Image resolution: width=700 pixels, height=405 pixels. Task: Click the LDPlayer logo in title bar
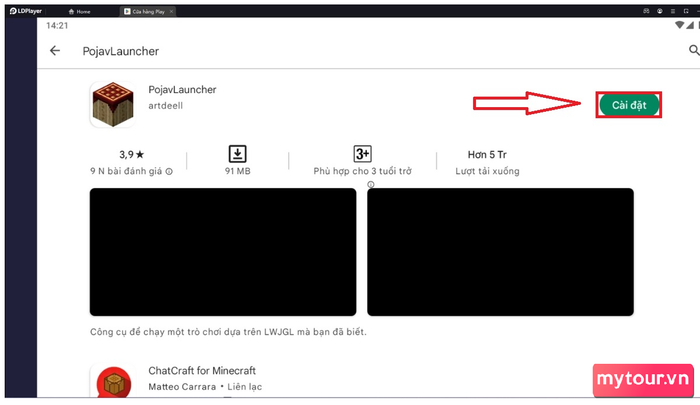tap(25, 11)
